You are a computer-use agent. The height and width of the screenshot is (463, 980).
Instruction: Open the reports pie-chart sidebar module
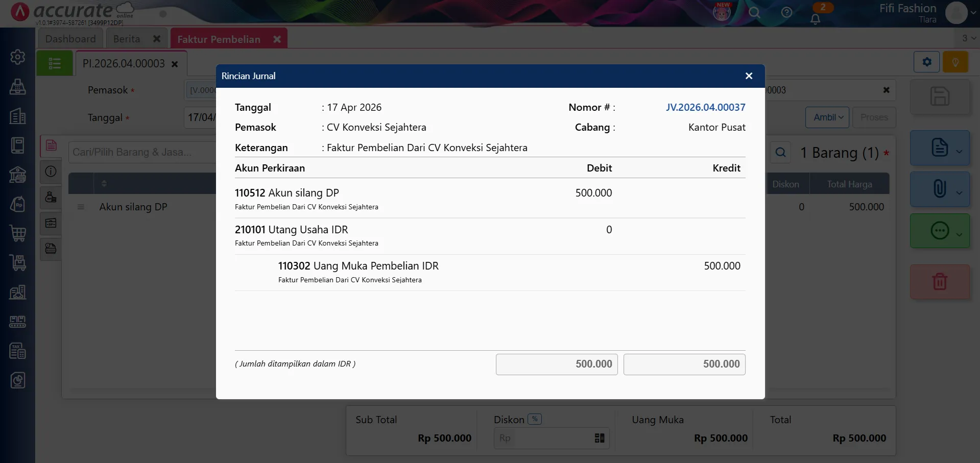click(x=18, y=380)
